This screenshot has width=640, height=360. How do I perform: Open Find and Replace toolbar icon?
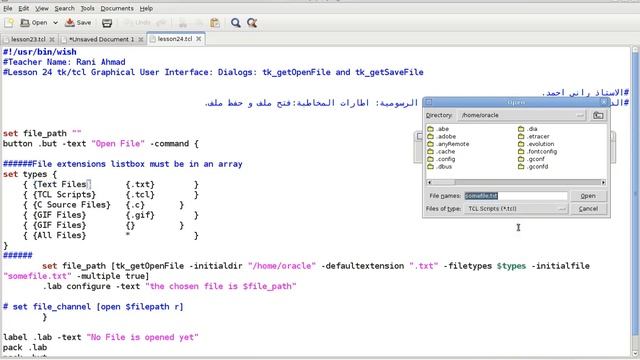pos(252,23)
